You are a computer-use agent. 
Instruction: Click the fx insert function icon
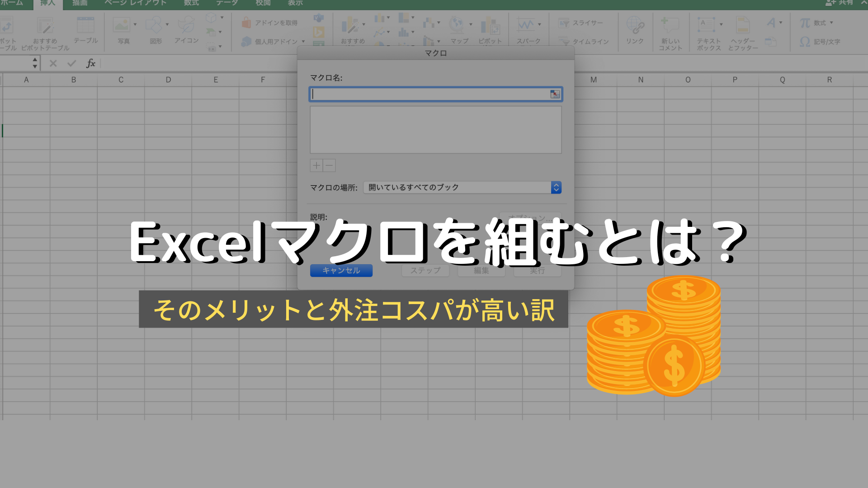click(x=90, y=63)
